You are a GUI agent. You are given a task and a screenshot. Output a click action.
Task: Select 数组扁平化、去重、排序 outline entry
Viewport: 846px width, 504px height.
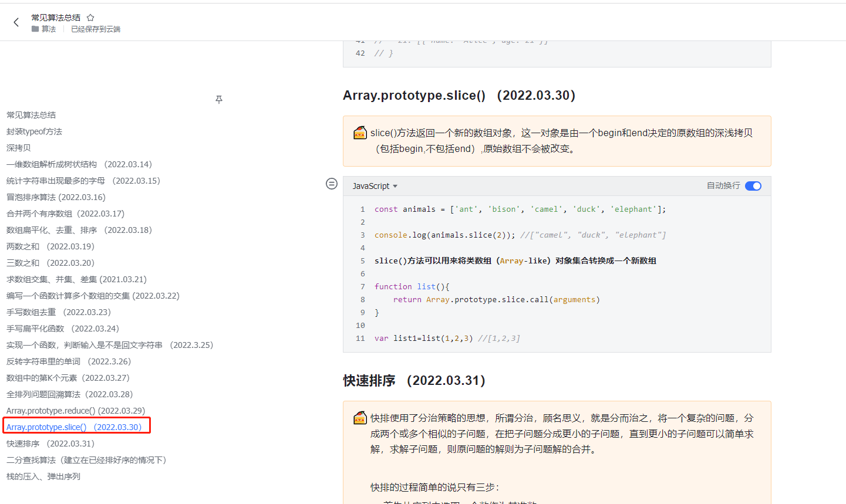(x=79, y=230)
